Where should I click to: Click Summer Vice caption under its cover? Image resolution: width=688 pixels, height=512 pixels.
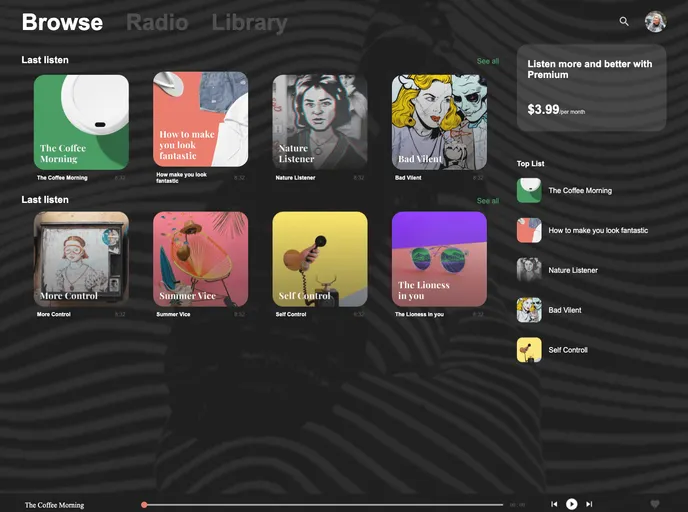(173, 314)
